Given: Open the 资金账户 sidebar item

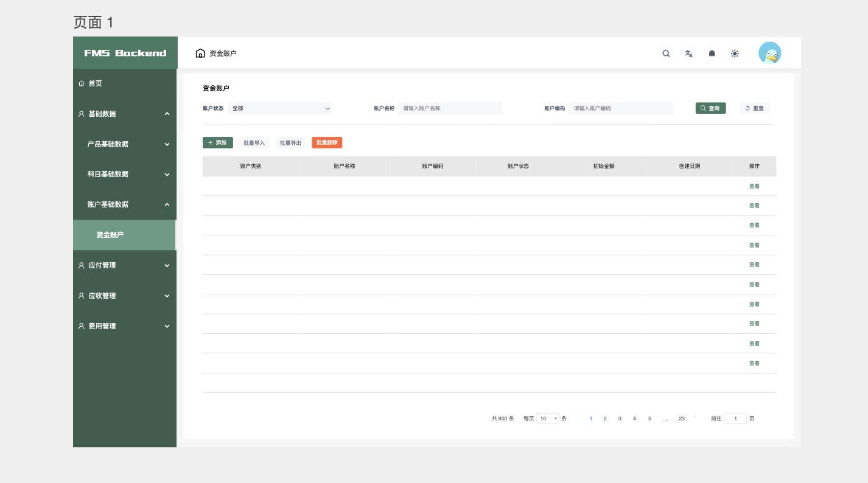Looking at the screenshot, I should (125, 235).
